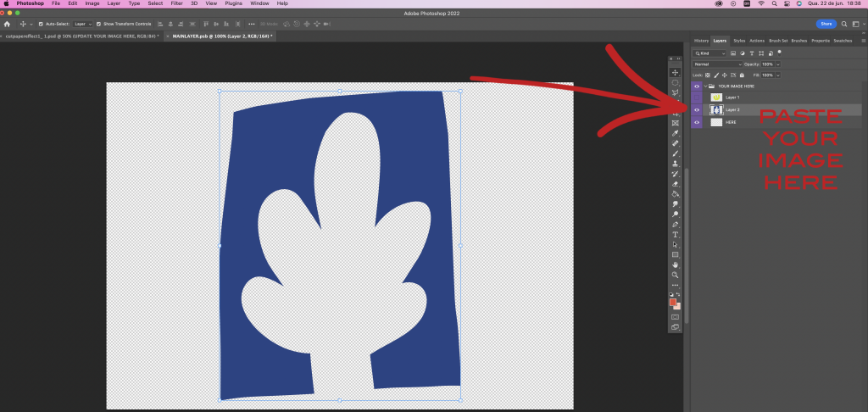Collapse the YOUR IMAGE HERE group chevron

click(705, 86)
